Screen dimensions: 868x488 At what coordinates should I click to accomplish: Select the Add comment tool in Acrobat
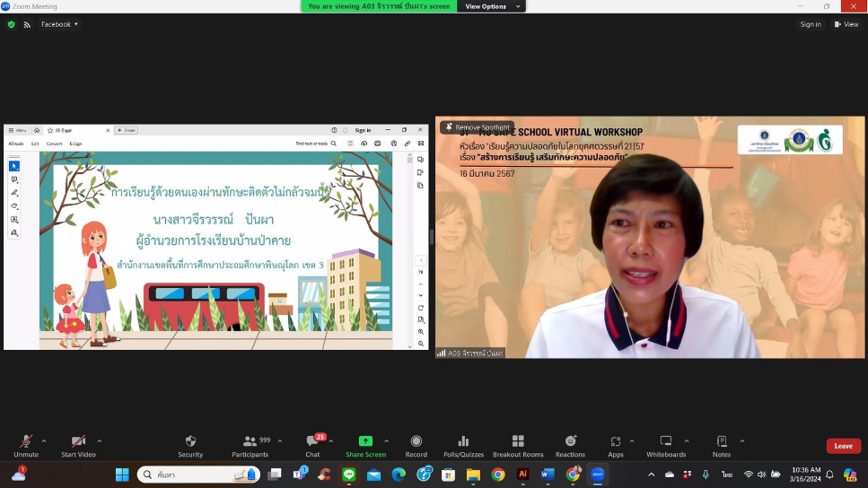click(x=14, y=179)
